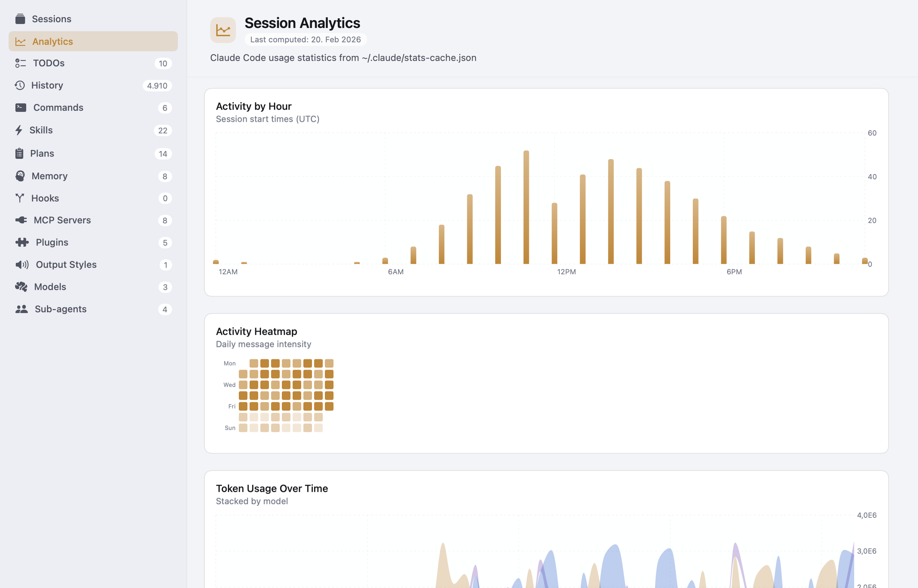Open the Models section
The height and width of the screenshot is (588, 918).
click(x=49, y=287)
